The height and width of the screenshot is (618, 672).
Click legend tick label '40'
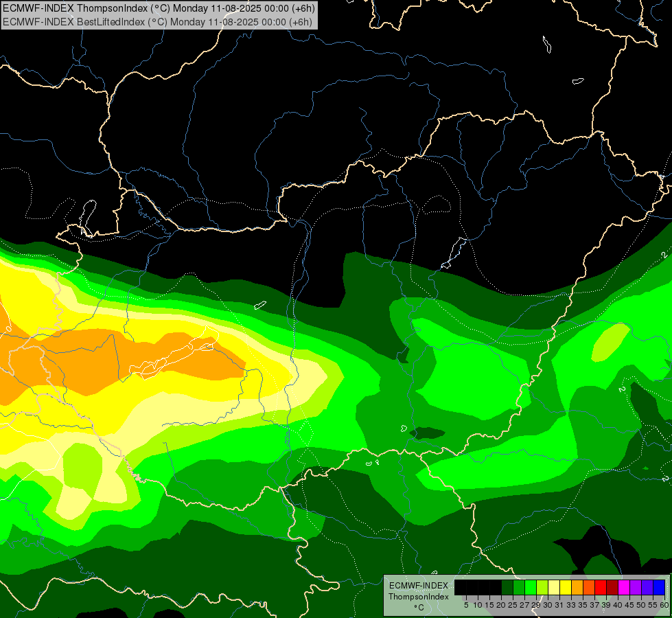tap(618, 605)
